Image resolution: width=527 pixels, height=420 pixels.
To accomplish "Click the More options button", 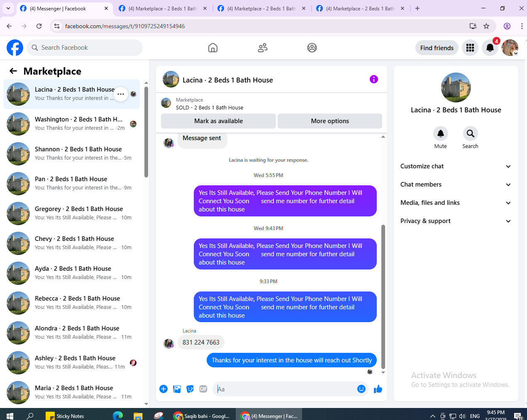I will (330, 121).
